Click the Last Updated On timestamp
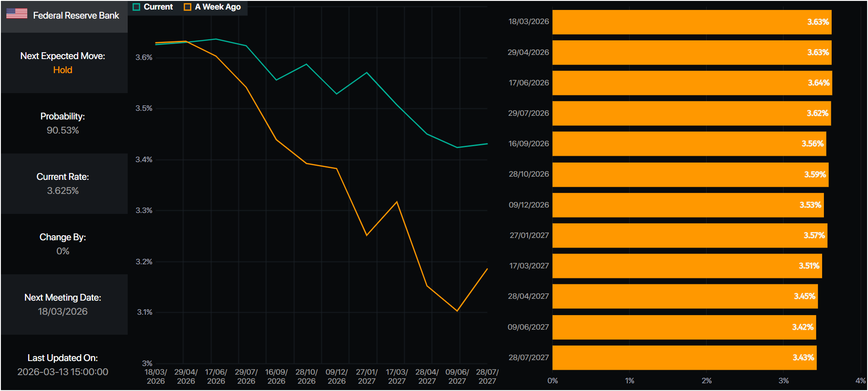The width and height of the screenshot is (868, 391). click(x=63, y=372)
